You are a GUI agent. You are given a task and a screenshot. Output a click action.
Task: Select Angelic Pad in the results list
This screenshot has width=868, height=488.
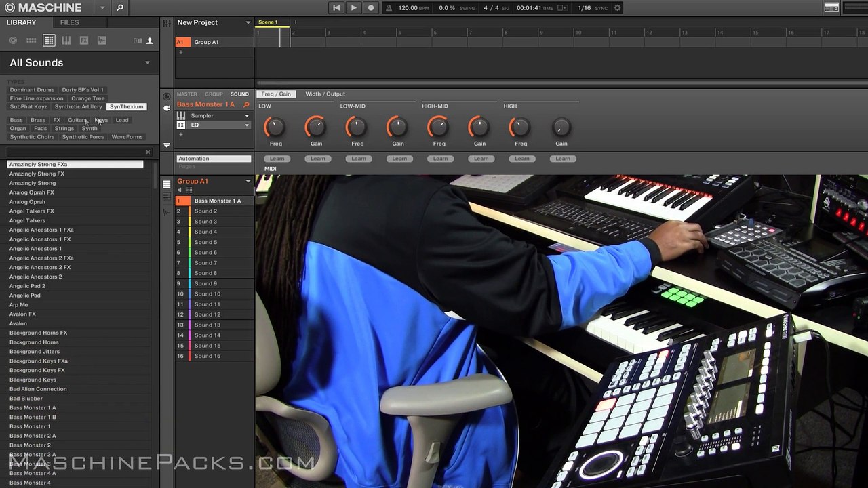[x=24, y=296]
